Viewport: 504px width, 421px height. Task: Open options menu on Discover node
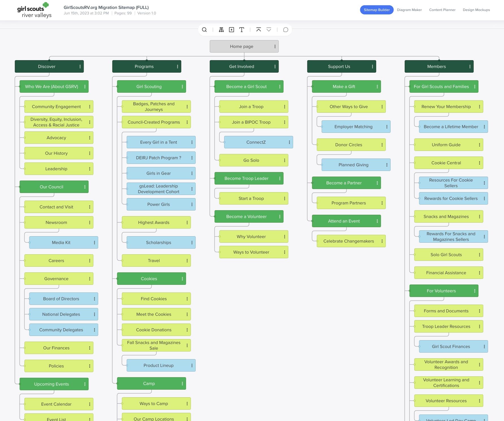(80, 66)
